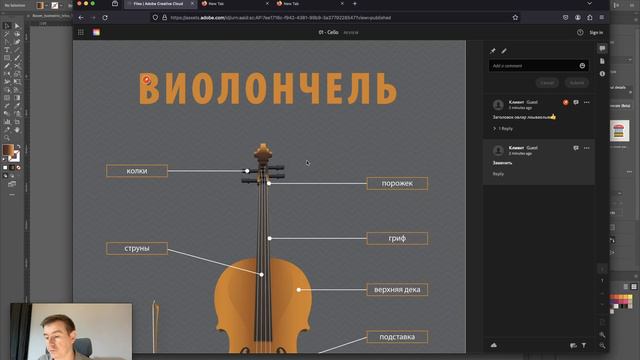Close the Adobe Creative Cloud tab

pyautogui.click(x=192, y=4)
